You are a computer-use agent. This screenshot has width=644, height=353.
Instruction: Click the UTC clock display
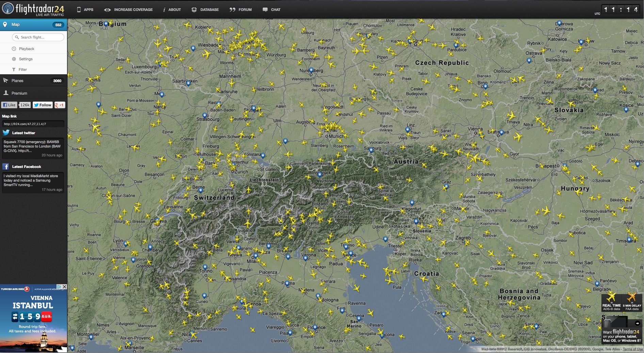pos(621,10)
